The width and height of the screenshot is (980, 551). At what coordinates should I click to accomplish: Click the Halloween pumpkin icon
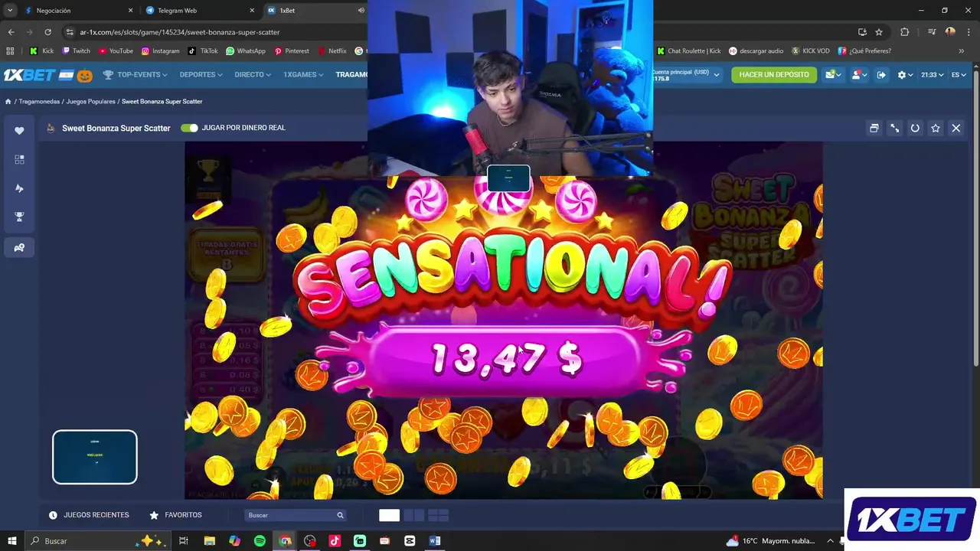pos(84,75)
